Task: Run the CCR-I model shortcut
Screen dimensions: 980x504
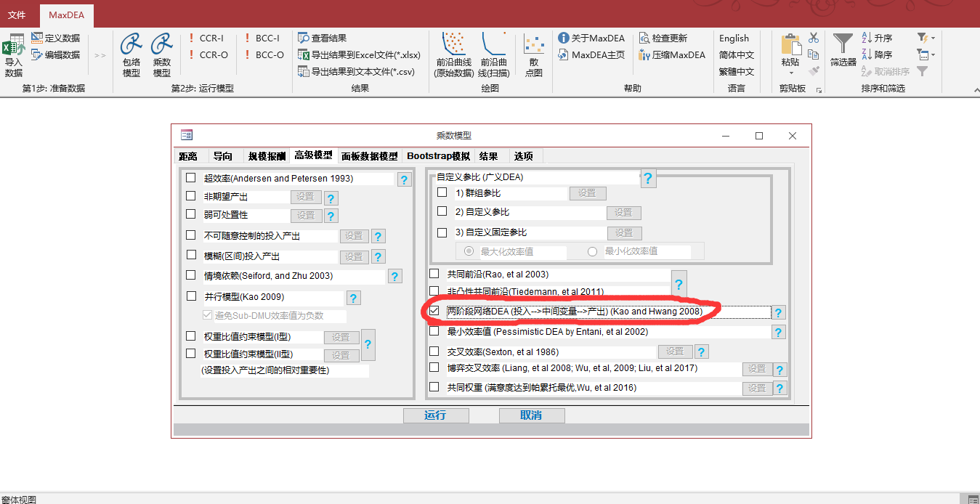Action: pos(206,38)
